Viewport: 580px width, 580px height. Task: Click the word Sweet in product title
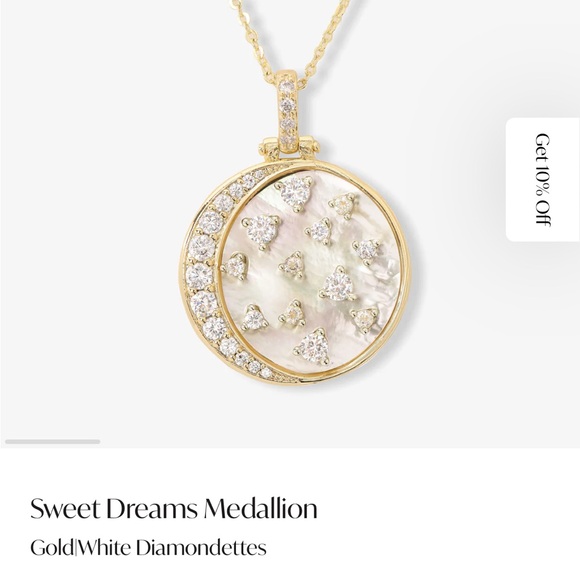point(65,509)
